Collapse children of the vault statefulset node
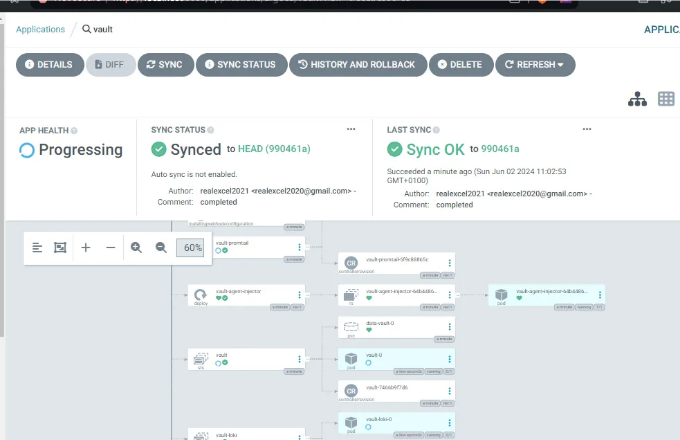The image size is (680, 440). click(307, 359)
